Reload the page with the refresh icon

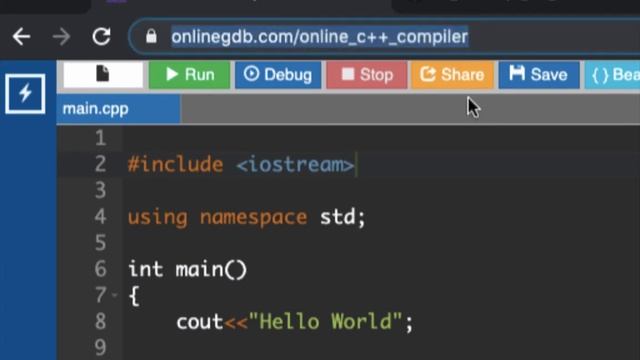pyautogui.click(x=101, y=37)
